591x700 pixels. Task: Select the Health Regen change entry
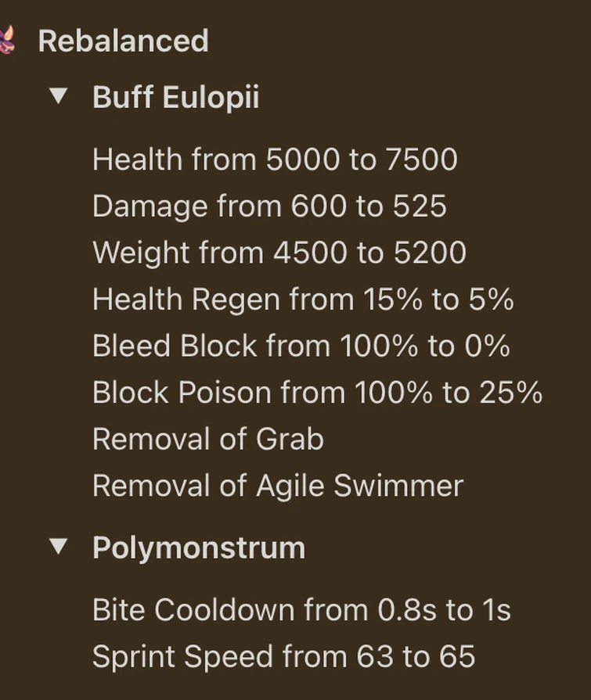click(x=302, y=299)
